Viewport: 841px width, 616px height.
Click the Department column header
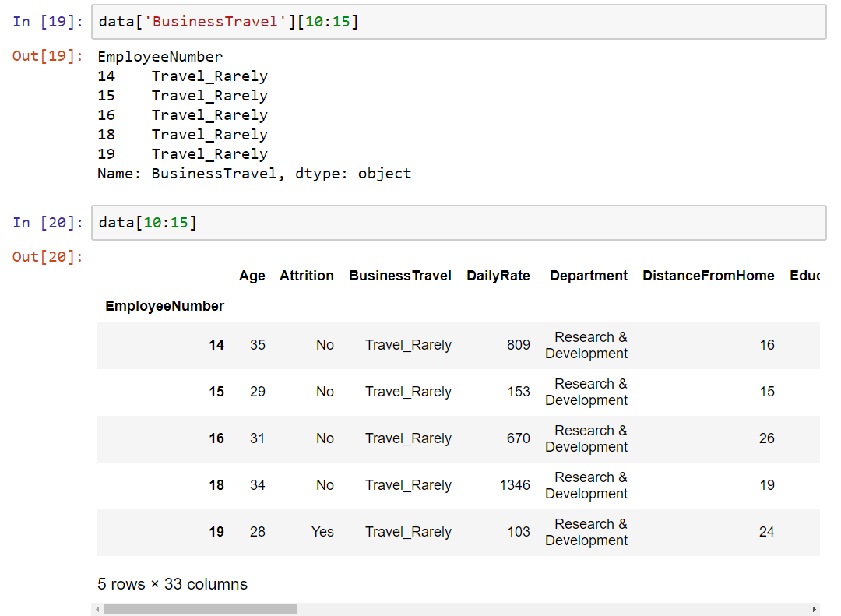click(589, 275)
